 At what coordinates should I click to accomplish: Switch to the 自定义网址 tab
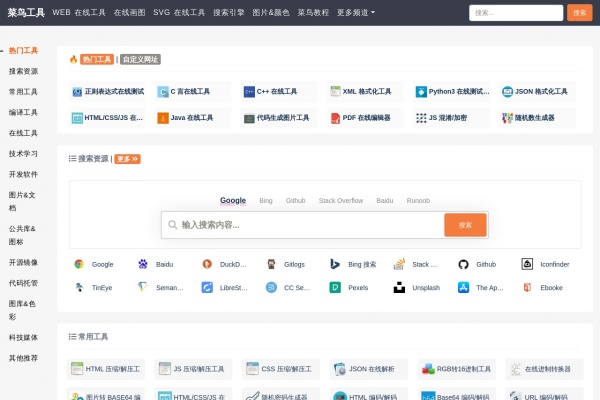pyautogui.click(x=141, y=59)
